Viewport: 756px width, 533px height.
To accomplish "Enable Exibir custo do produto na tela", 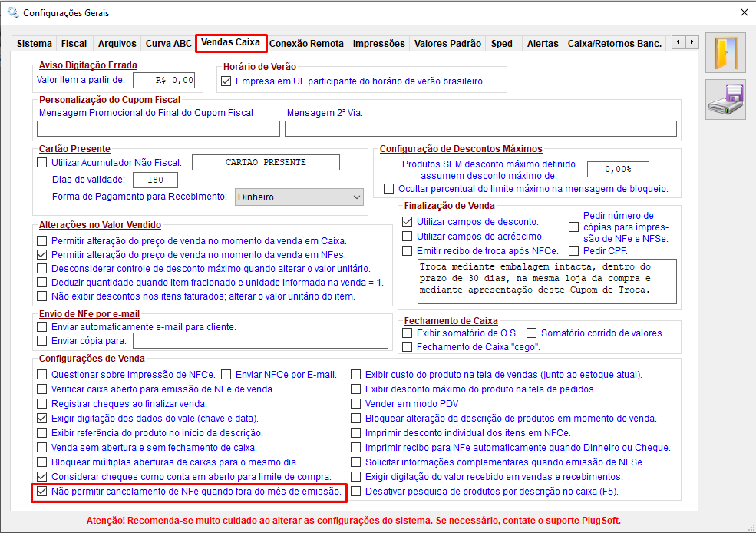I will tap(356, 374).
